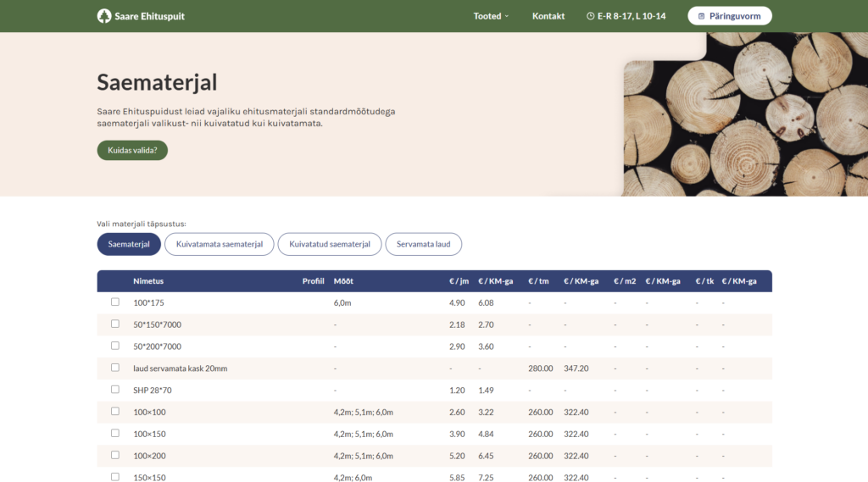
Task: Click the clock icon beside opening hours
Action: click(590, 16)
